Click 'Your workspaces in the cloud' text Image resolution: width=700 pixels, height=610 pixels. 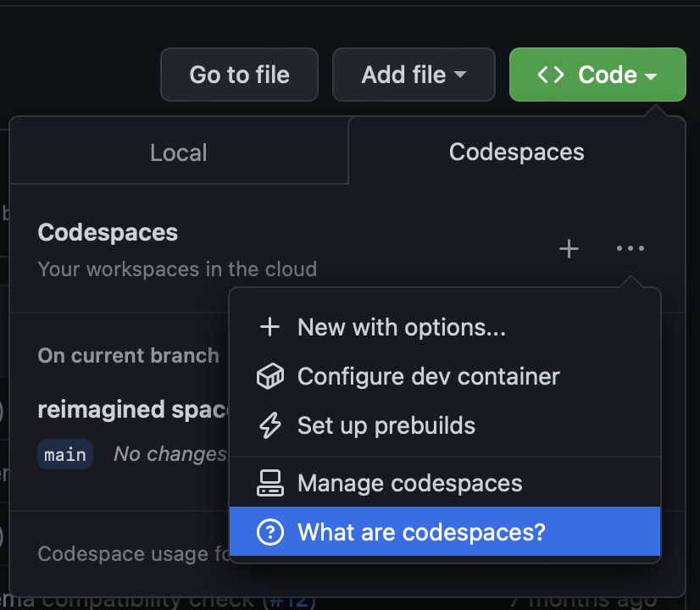coord(177,269)
